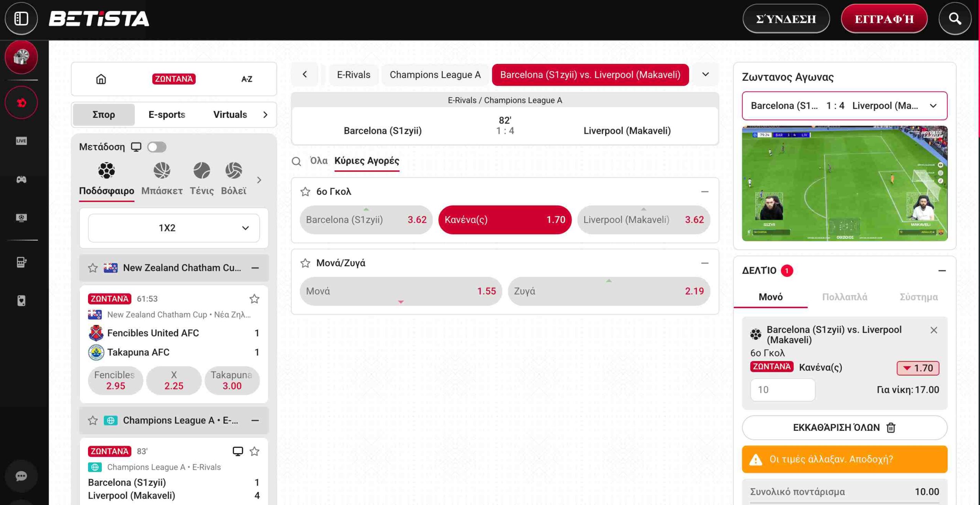Open the live chat bubble icon
This screenshot has width=980, height=505.
21,476
